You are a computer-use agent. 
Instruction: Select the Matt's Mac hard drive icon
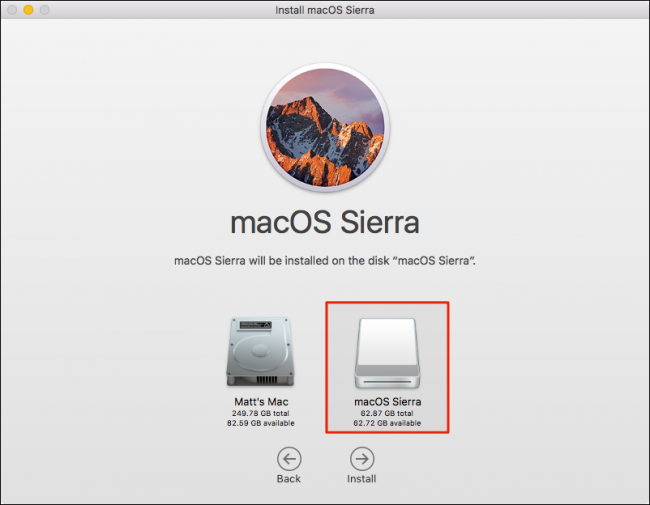(x=260, y=352)
